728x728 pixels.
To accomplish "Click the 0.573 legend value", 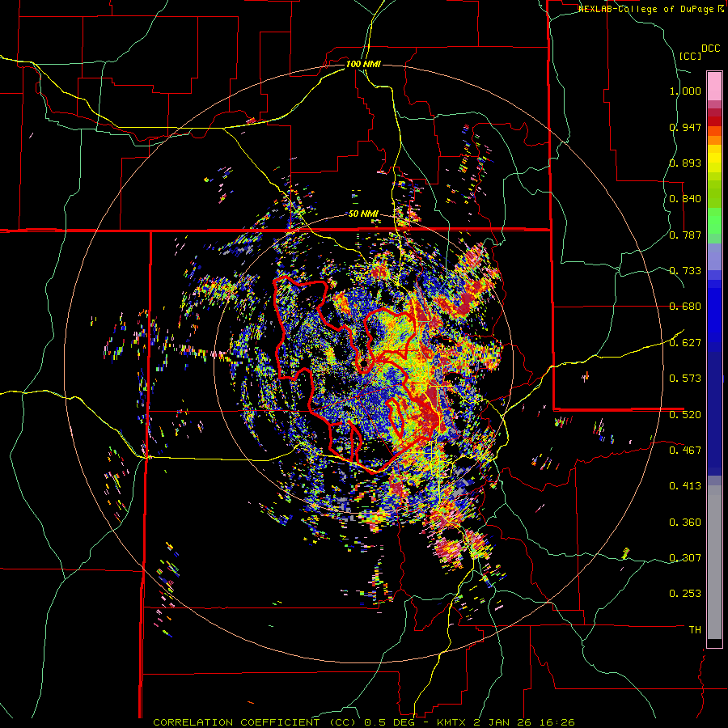I will 685,379.
